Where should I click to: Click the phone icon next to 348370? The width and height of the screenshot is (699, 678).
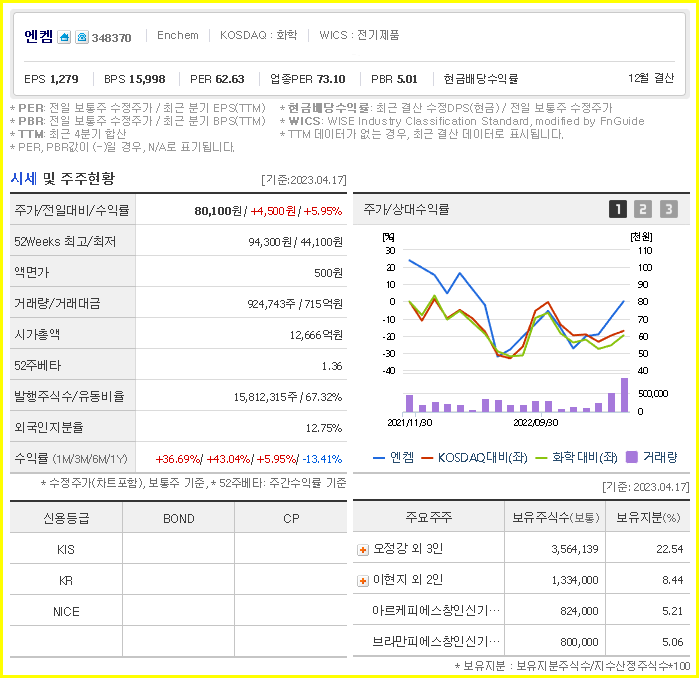click(82, 37)
